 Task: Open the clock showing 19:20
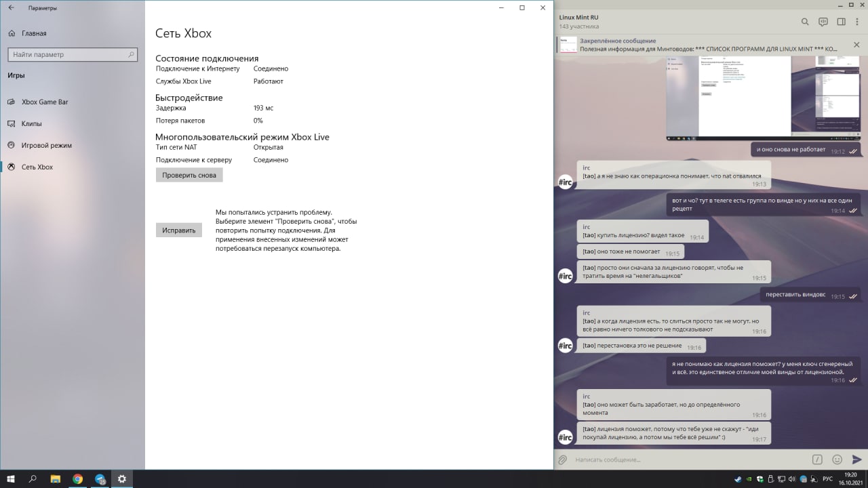[850, 479]
